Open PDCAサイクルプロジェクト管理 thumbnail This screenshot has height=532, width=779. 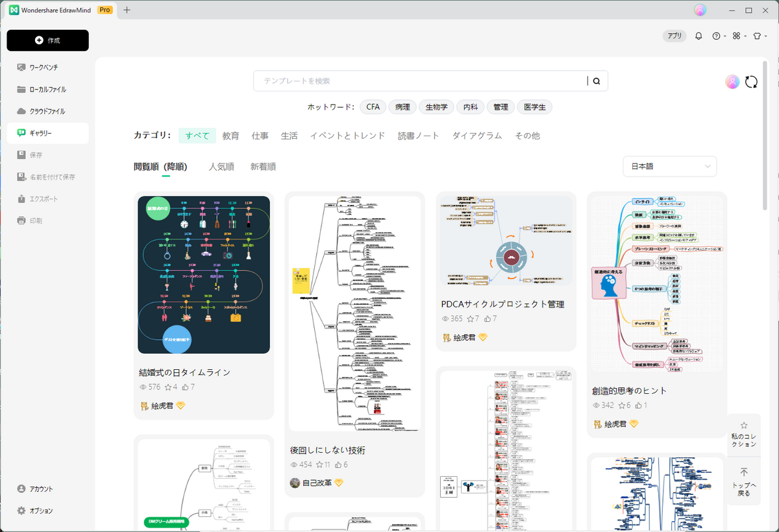(506, 241)
